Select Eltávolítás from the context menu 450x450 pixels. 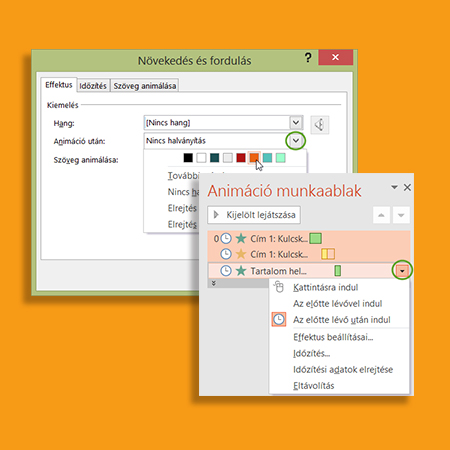pos(314,386)
